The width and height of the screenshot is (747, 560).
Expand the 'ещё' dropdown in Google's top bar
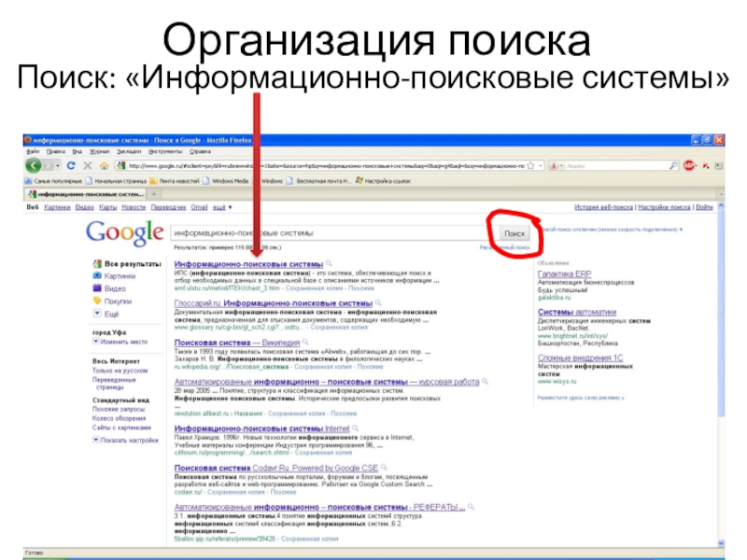pyautogui.click(x=222, y=207)
